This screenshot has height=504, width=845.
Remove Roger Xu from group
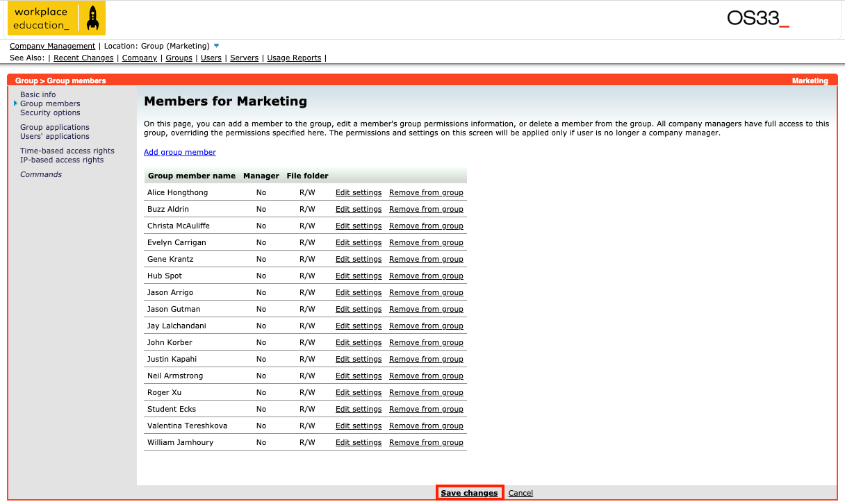coord(426,392)
